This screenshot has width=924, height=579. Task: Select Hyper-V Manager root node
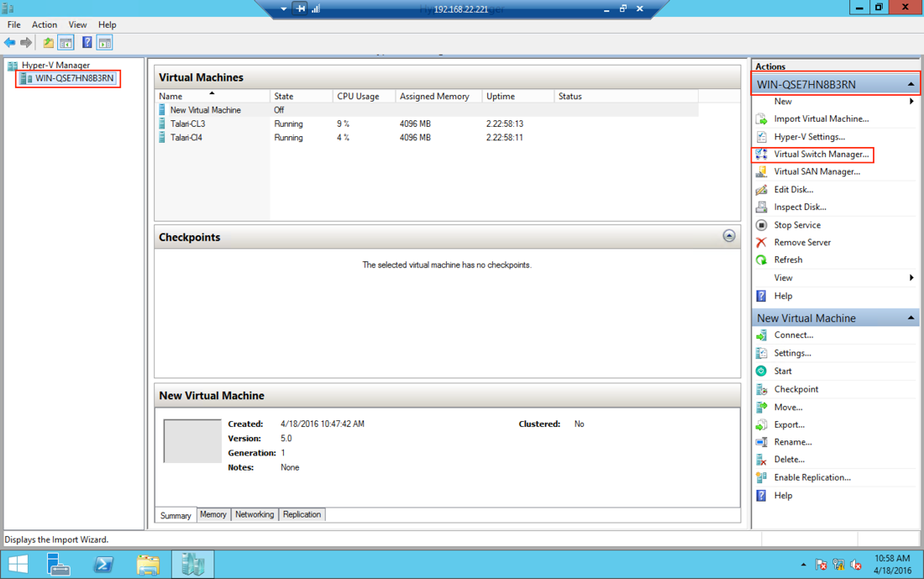point(55,65)
